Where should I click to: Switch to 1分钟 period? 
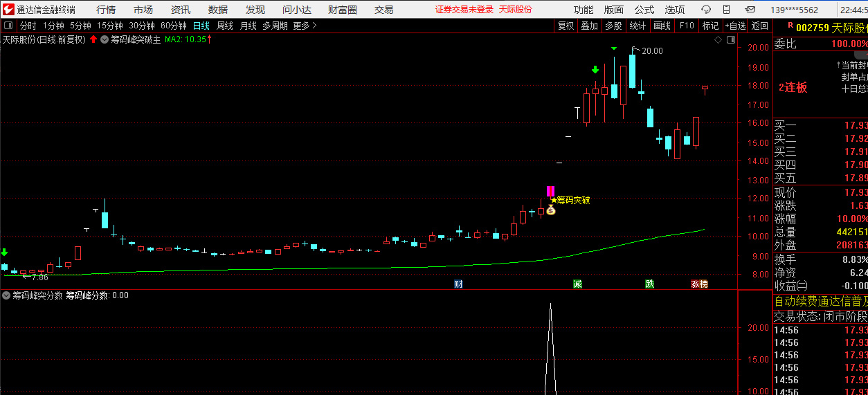53,26
